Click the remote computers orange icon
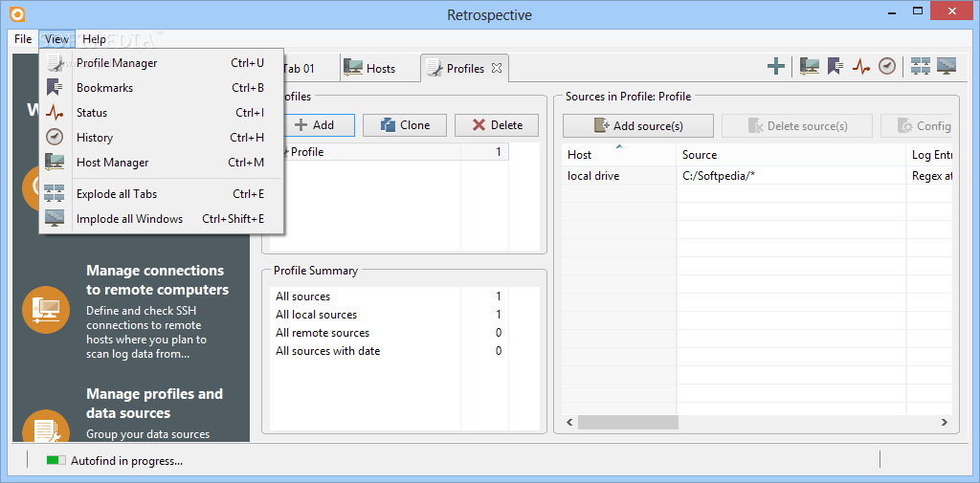This screenshot has height=483, width=980. point(46,311)
